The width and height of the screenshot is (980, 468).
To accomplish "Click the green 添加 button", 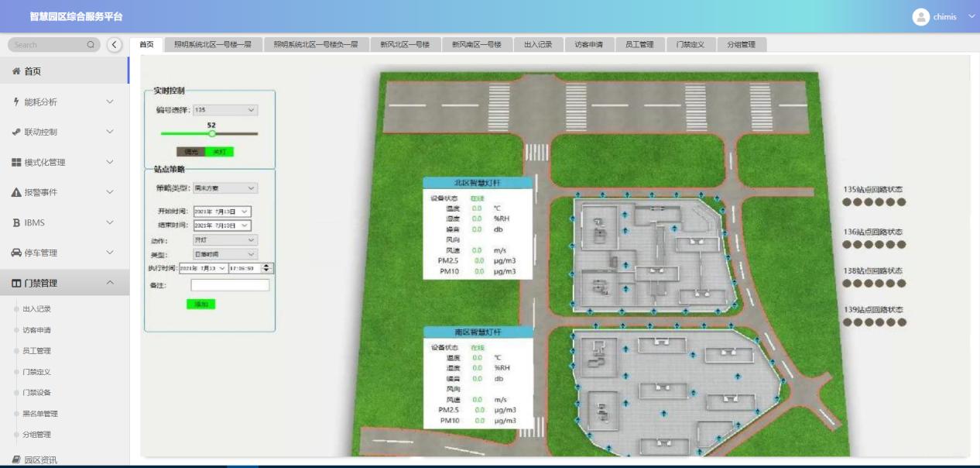I will pos(200,305).
